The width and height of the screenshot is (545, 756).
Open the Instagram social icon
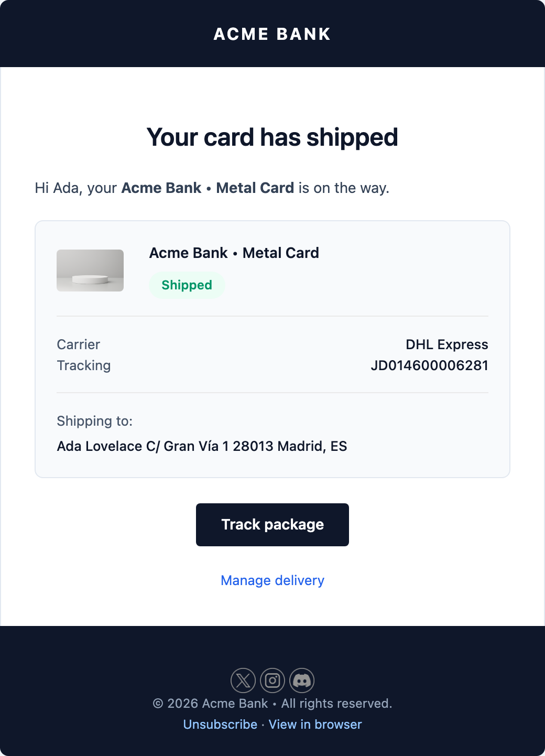pos(272,680)
